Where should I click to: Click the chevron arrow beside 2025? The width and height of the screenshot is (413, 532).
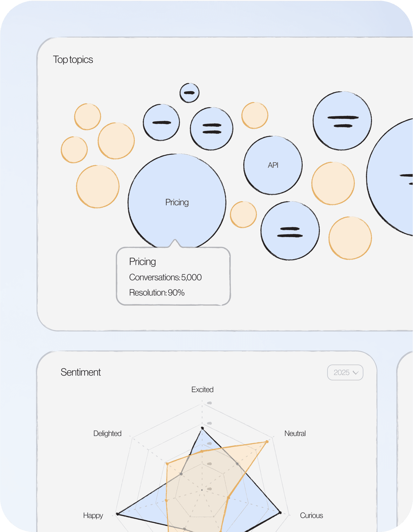(x=356, y=372)
